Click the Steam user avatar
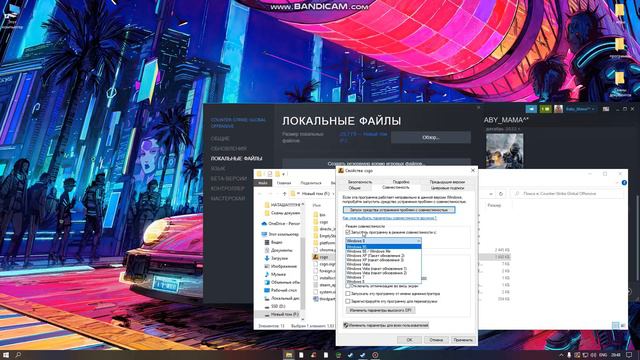Screen dimensions: 640x360 pyautogui.click(x=558, y=109)
